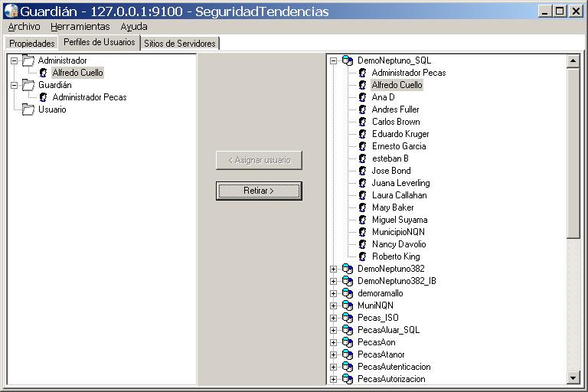Click user icon for Administrador Pecas under Guardián

43,97
